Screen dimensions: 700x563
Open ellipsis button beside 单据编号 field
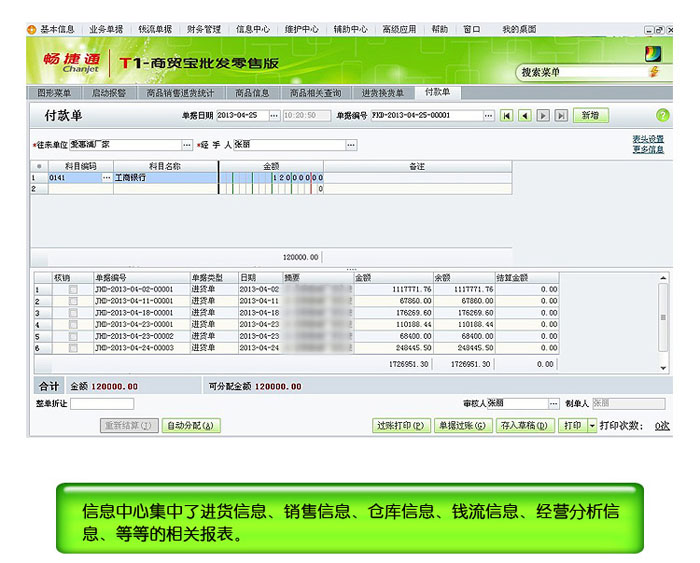pos(489,115)
